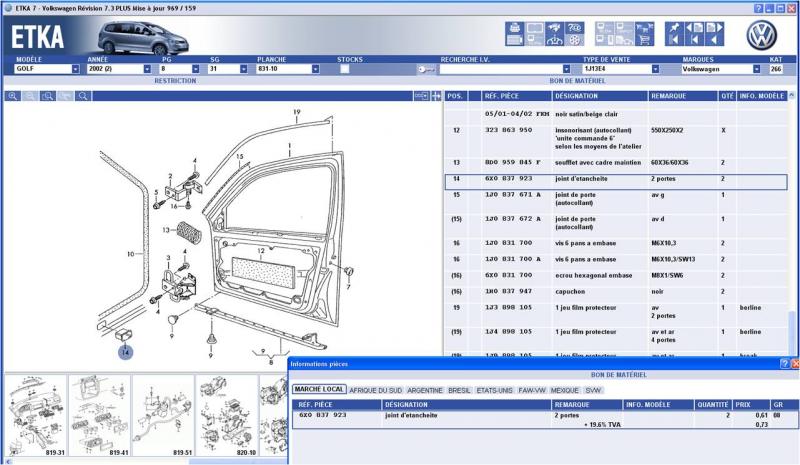Expand the PLANCHE dropdown 831-10
Image resolution: width=800 pixels, height=465 pixels.
(315, 69)
